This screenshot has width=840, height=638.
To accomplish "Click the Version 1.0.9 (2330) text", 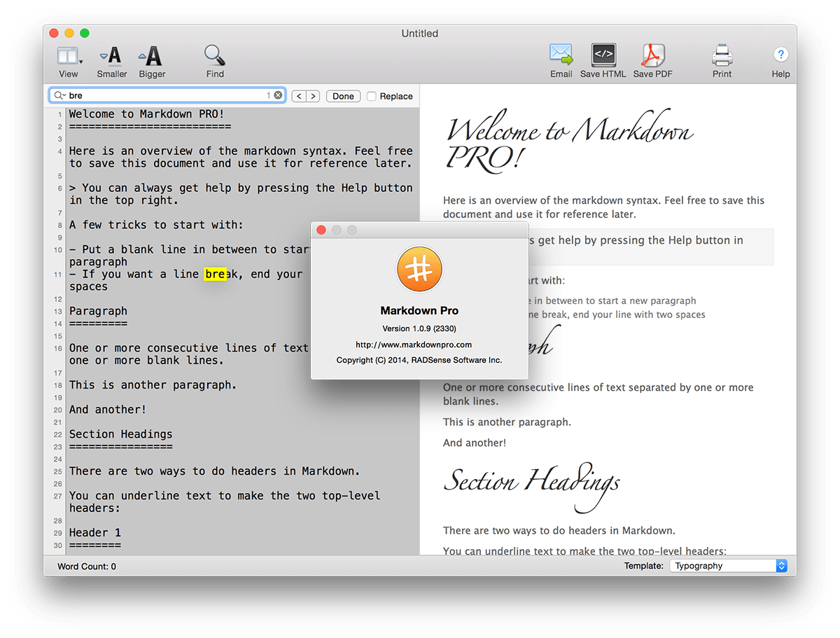I will point(419,328).
